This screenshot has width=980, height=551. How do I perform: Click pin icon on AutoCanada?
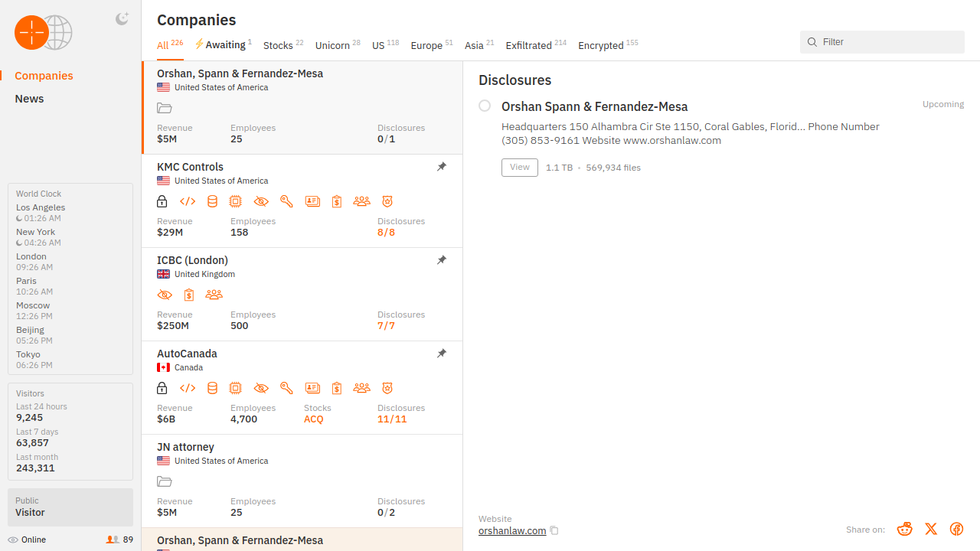[x=442, y=354]
